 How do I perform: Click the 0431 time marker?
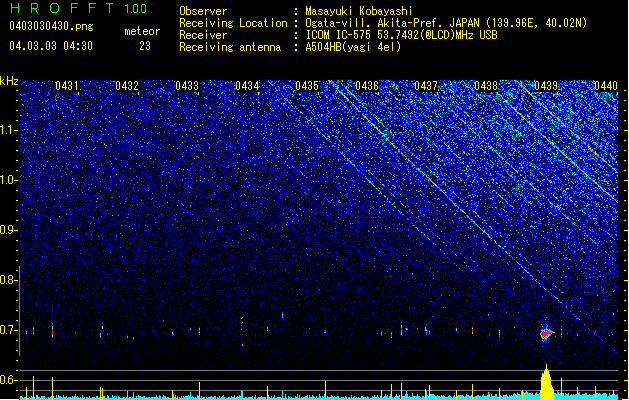coord(67,86)
